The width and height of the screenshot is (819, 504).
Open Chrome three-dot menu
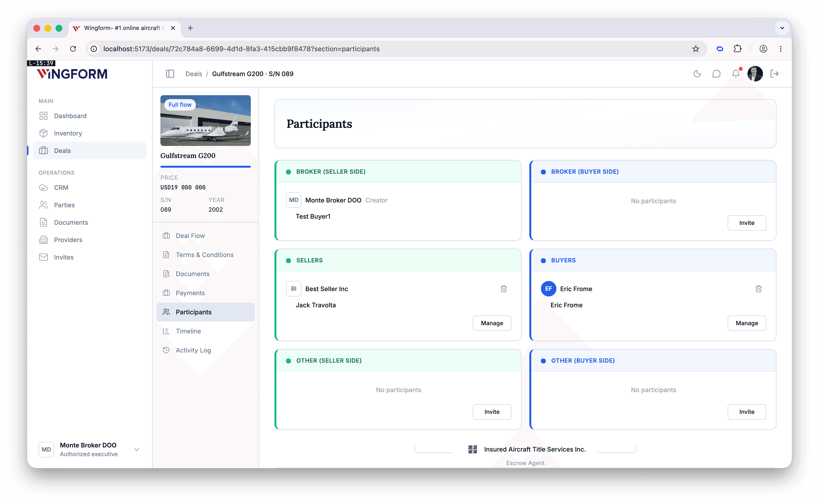(781, 49)
